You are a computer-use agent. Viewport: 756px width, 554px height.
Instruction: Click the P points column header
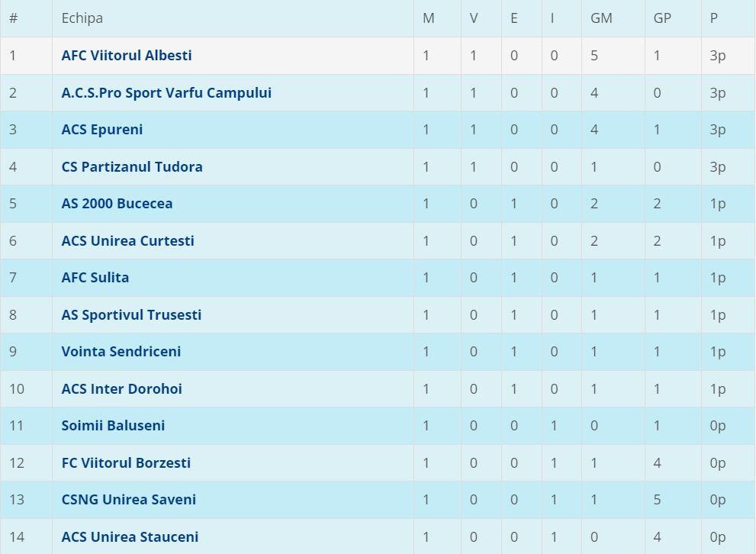714,18
